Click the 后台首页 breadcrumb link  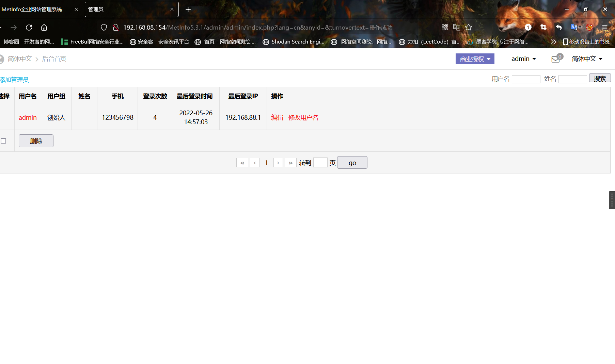(x=54, y=59)
